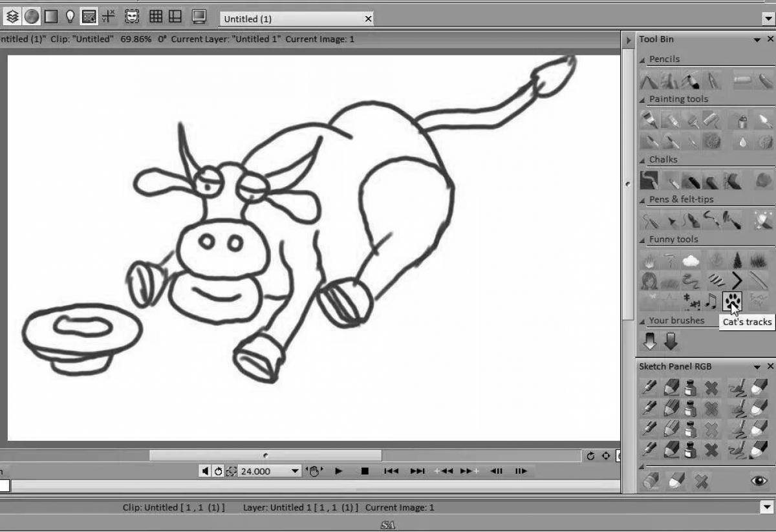Open the layers stack icon in top toolbar

12,16
